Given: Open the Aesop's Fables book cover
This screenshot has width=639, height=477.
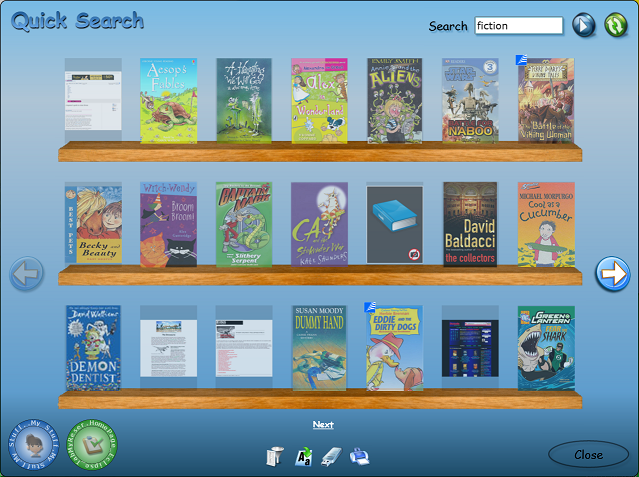Looking at the screenshot, I should tap(168, 100).
